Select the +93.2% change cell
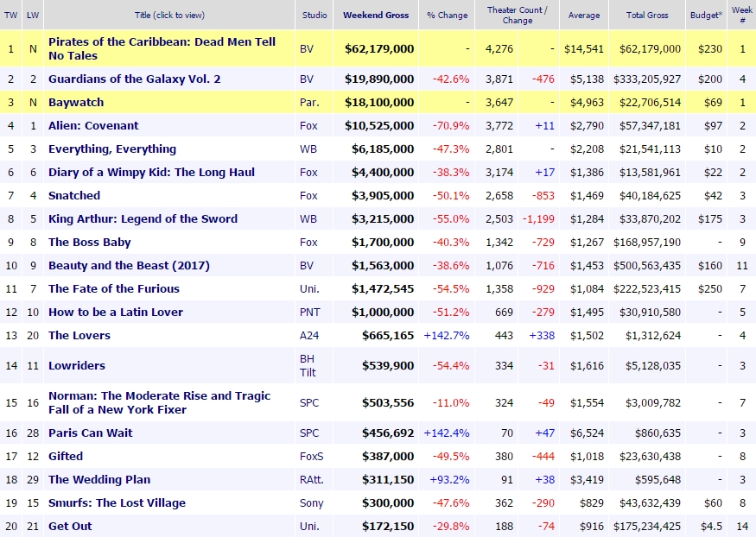Viewport: 756px width, 537px height. click(x=449, y=480)
